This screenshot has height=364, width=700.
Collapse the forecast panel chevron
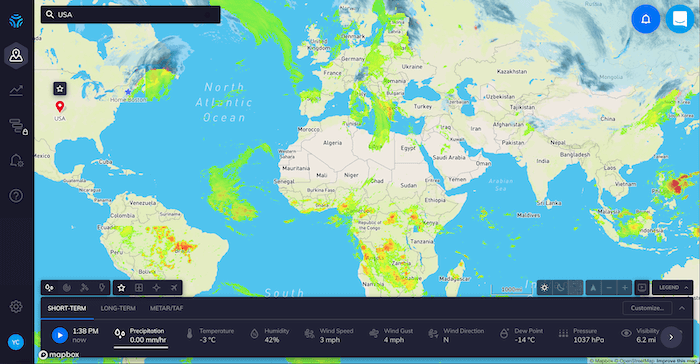[682, 308]
